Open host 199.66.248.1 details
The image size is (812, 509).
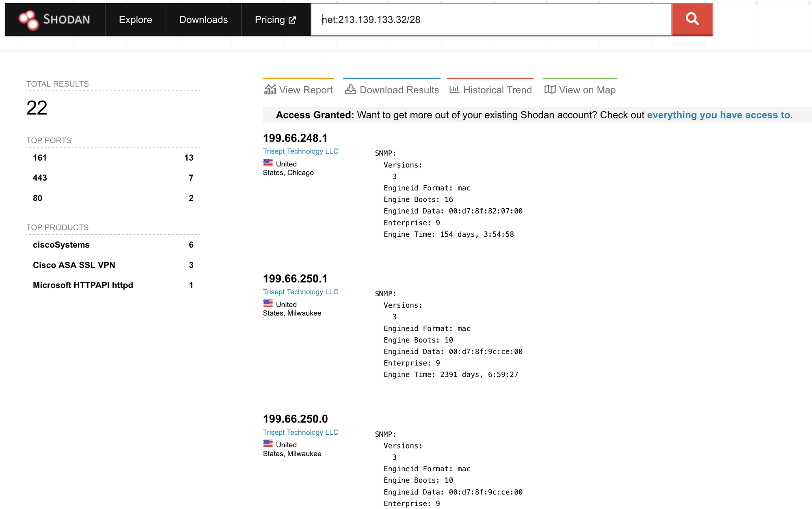(x=295, y=138)
